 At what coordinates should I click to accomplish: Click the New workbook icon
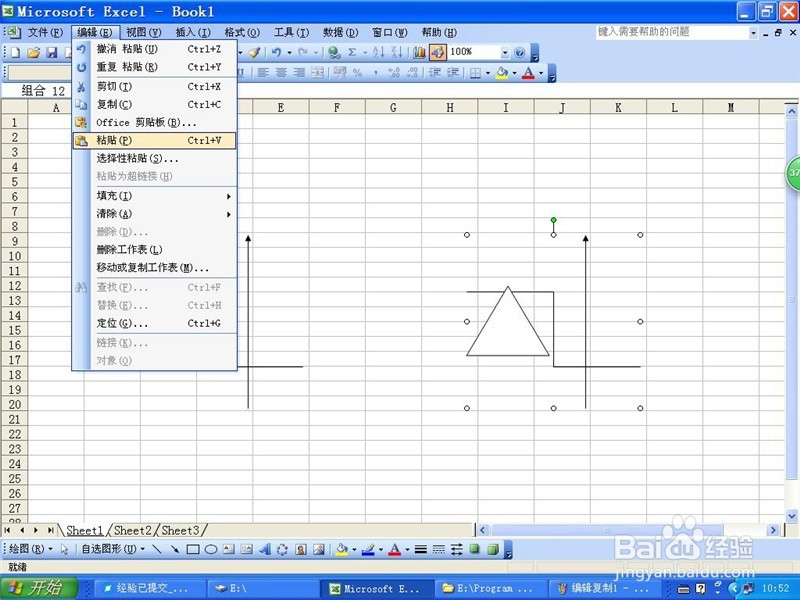click(x=15, y=52)
